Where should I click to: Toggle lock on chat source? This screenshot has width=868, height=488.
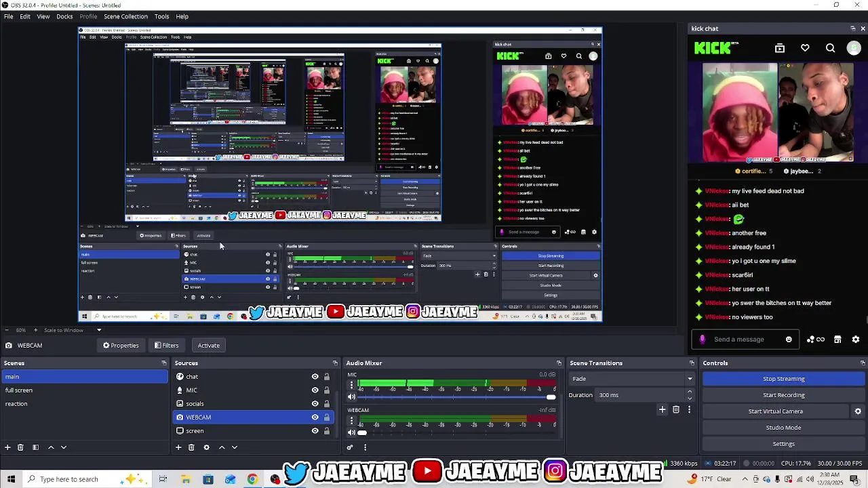click(x=326, y=377)
